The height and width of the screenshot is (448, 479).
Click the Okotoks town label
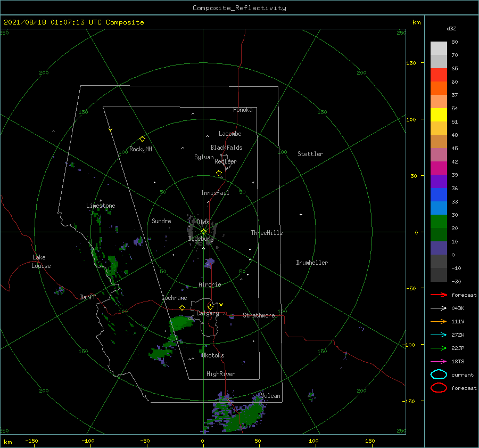pyautogui.click(x=213, y=355)
